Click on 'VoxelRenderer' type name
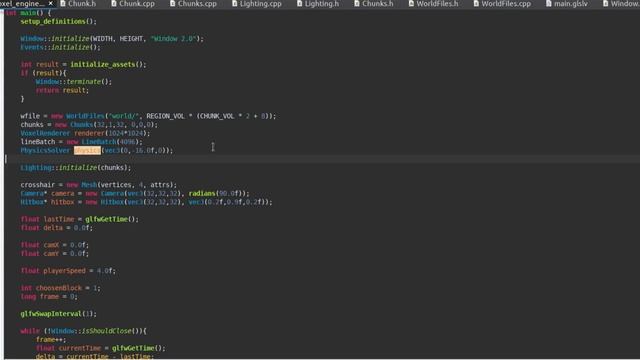 (x=45, y=133)
